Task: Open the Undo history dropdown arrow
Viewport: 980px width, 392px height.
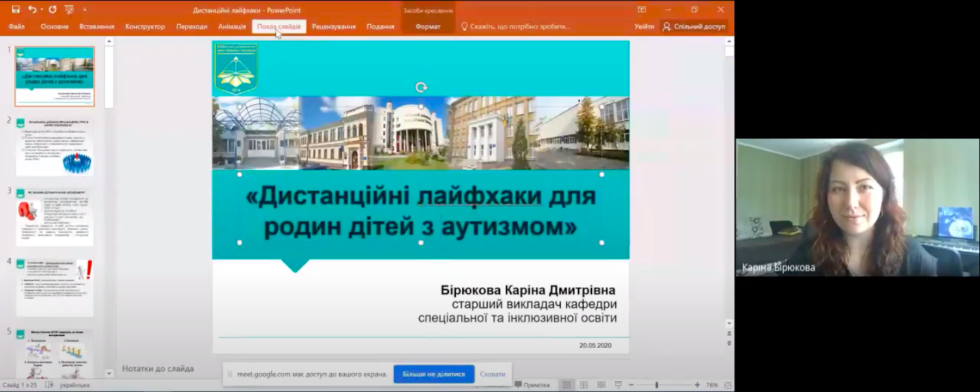Action: 42,10
